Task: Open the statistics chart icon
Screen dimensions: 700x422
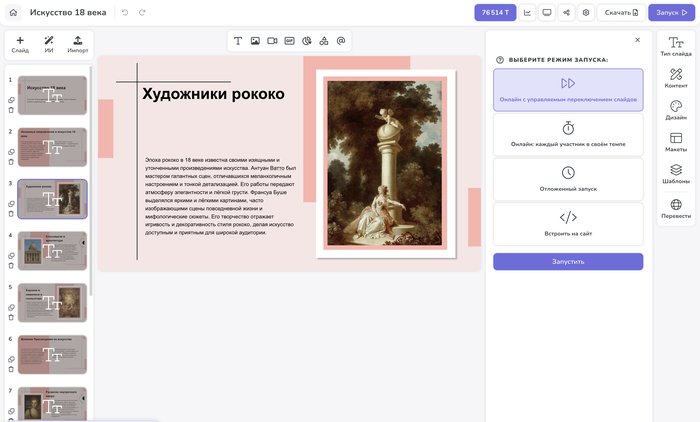Action: [527, 13]
